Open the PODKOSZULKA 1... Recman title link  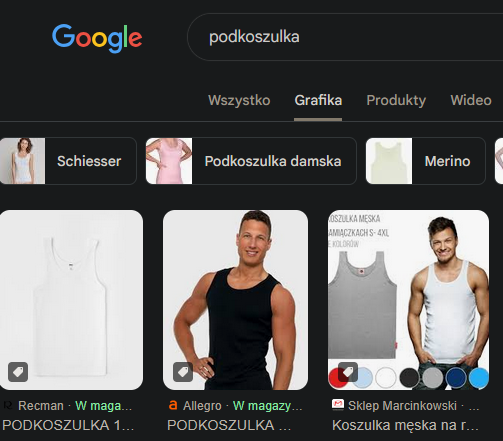[68, 425]
